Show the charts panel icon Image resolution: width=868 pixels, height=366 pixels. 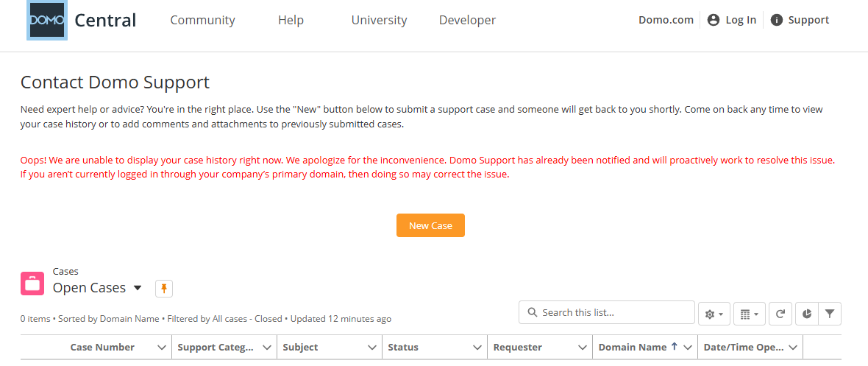[807, 314]
